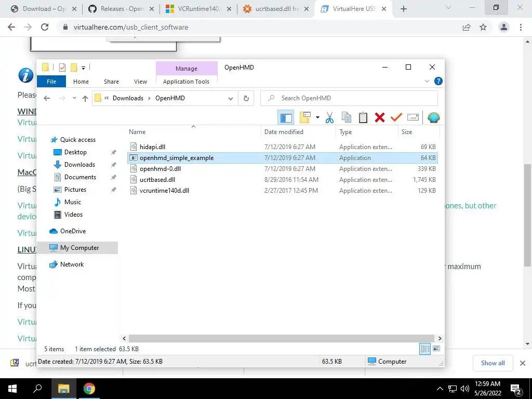Open recent locations dropdown in Explorer
The image size is (532, 399).
[74, 98]
